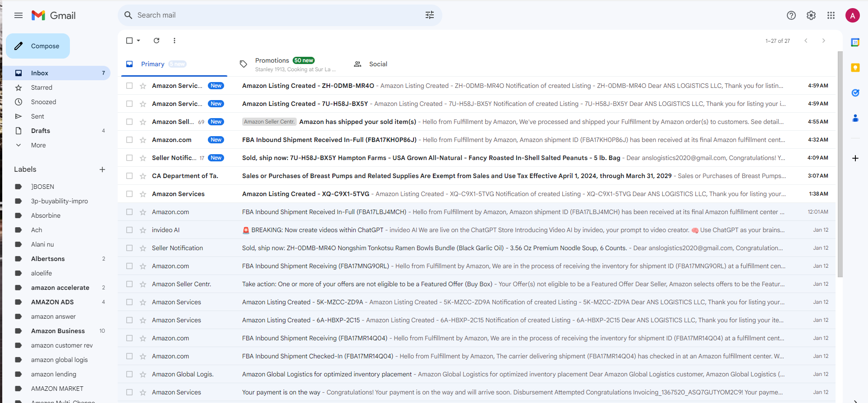This screenshot has height=403, width=868.
Task: Open the select dropdown arrow beside checkbox
Action: pyautogui.click(x=138, y=41)
